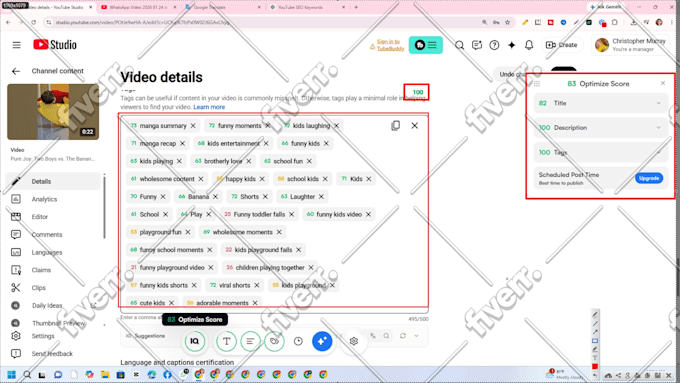Open the clock schedule tool in floating bar

(298, 341)
